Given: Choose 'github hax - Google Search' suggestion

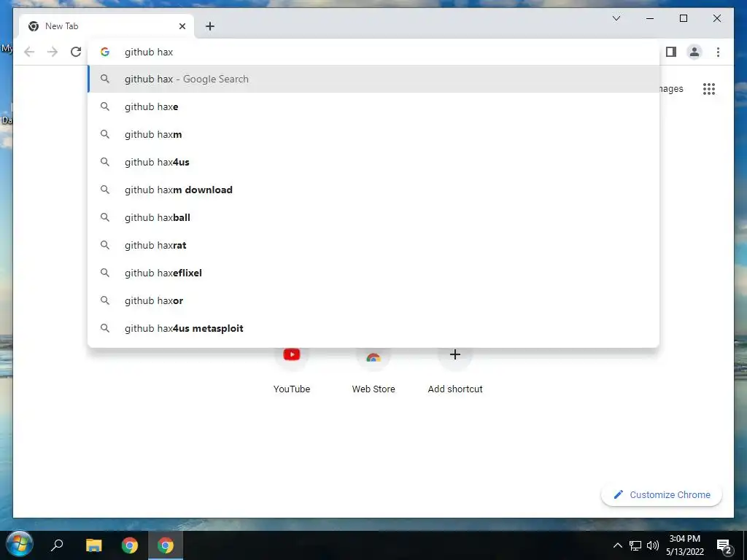Looking at the screenshot, I should click(x=374, y=79).
